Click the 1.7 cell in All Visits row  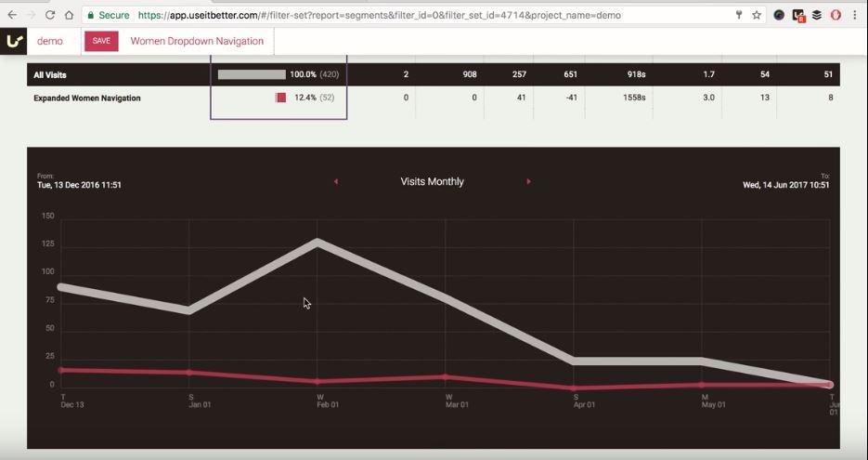coord(708,74)
